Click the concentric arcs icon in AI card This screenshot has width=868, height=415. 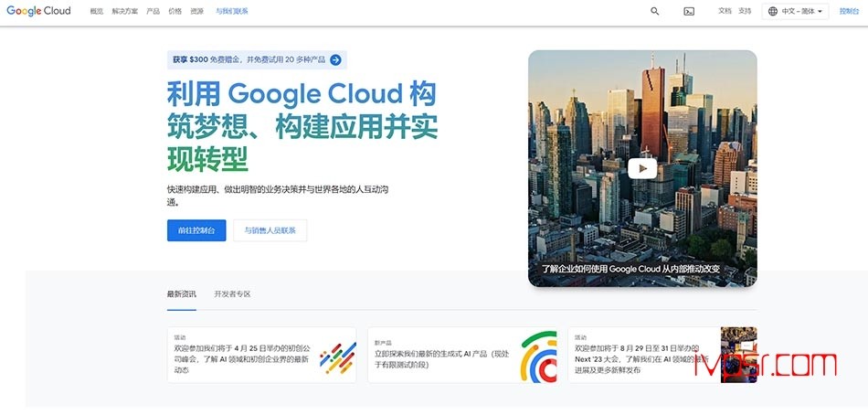click(539, 356)
